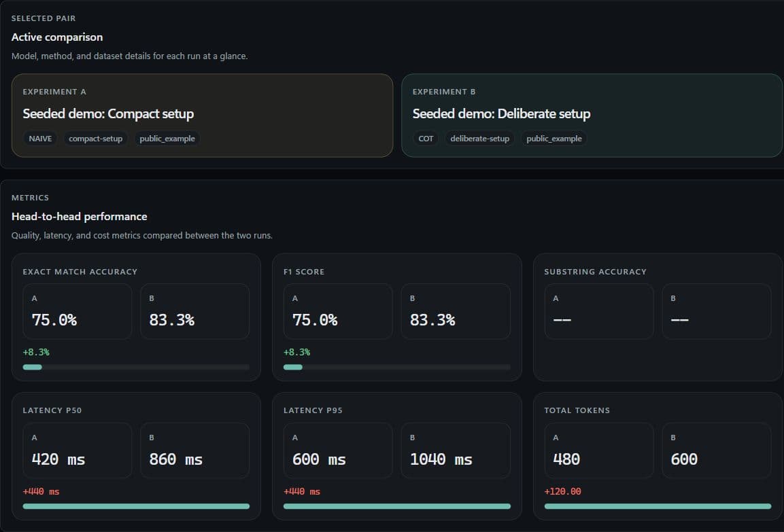Screen dimensions: 784x532
Task: Click Substring Accuracy B empty value
Action: click(x=679, y=320)
